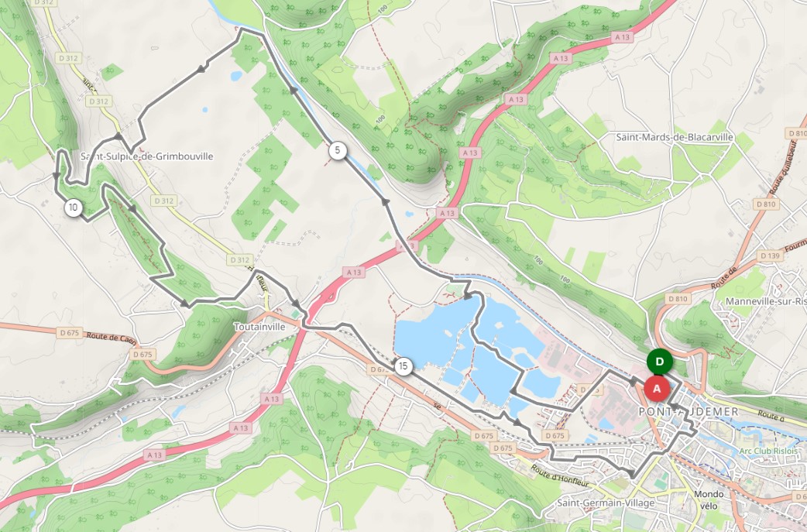Viewport: 807px width, 532px height.
Task: Click the Manneville-sur-Risle label
Action: [x=766, y=301]
